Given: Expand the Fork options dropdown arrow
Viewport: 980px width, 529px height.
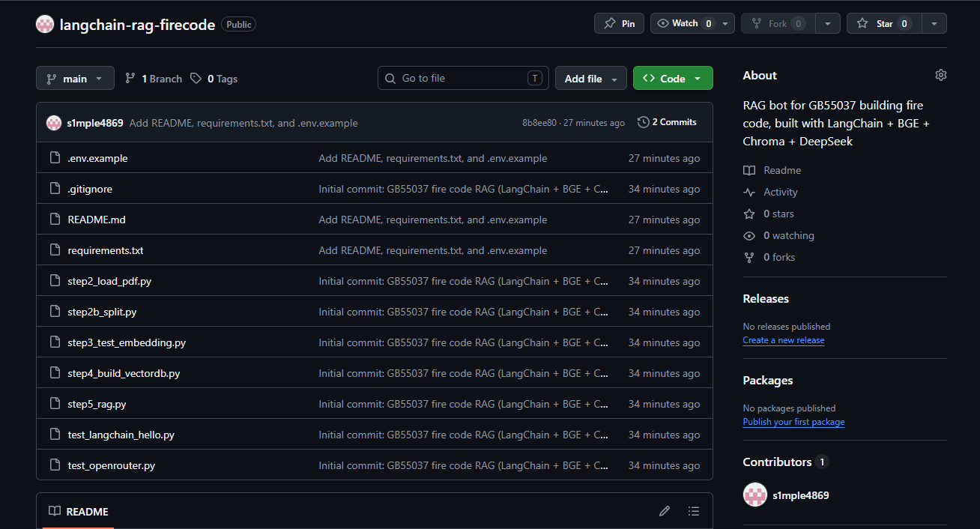Looking at the screenshot, I should 827,23.
